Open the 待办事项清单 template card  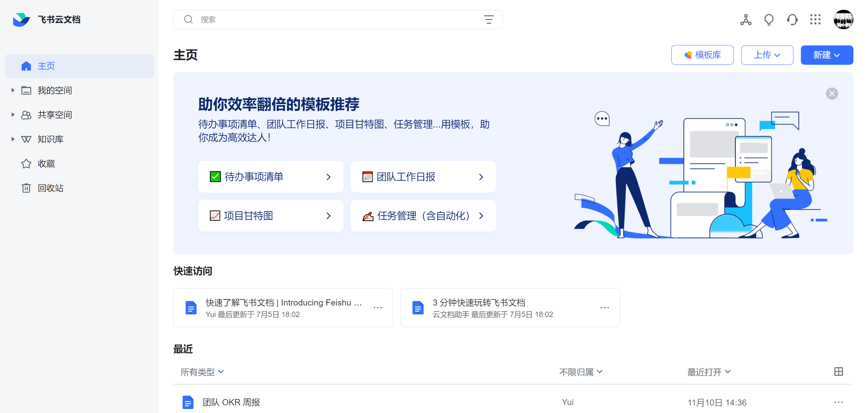pos(271,177)
